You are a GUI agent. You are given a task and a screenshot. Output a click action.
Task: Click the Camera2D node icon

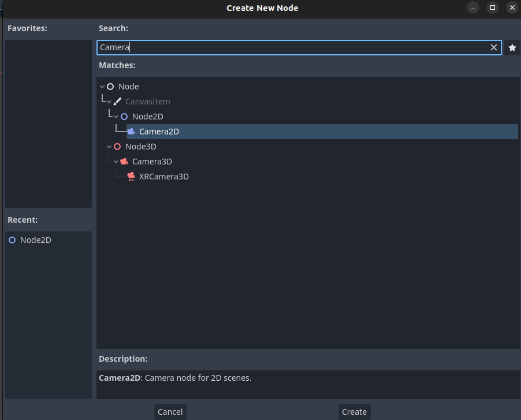pyautogui.click(x=131, y=132)
